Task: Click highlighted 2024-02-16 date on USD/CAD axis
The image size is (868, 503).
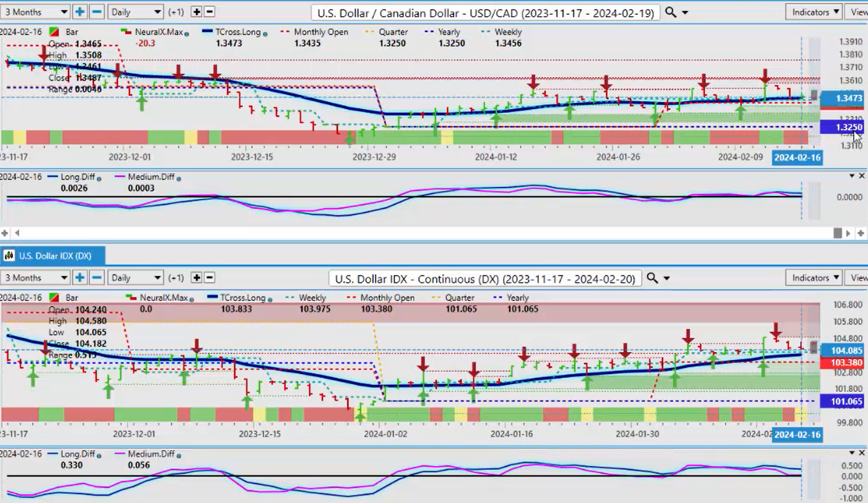Action: pos(797,157)
